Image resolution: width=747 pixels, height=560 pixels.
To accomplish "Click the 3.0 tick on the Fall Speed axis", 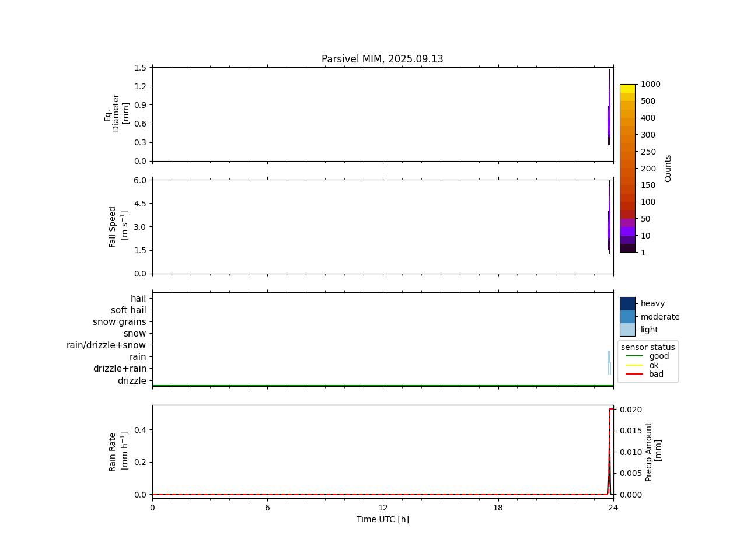I will click(x=140, y=227).
